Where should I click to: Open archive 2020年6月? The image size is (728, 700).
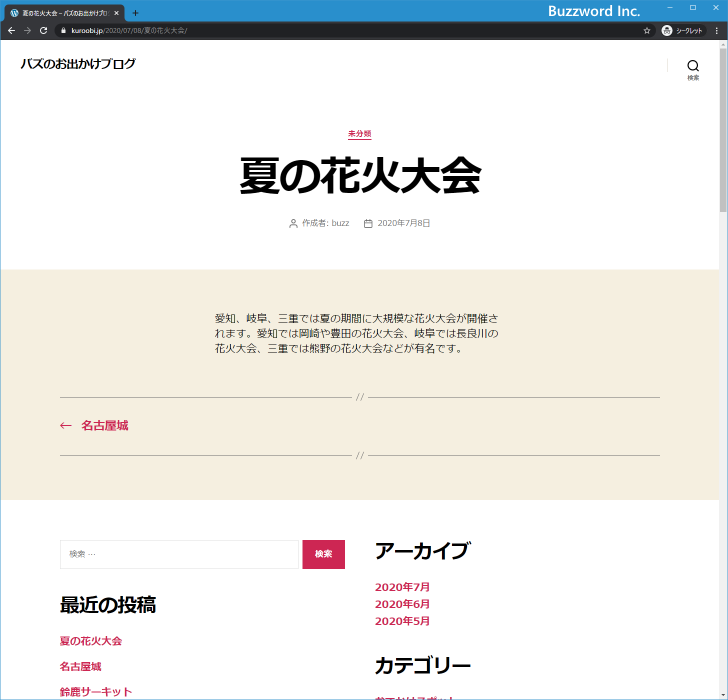[x=403, y=604]
